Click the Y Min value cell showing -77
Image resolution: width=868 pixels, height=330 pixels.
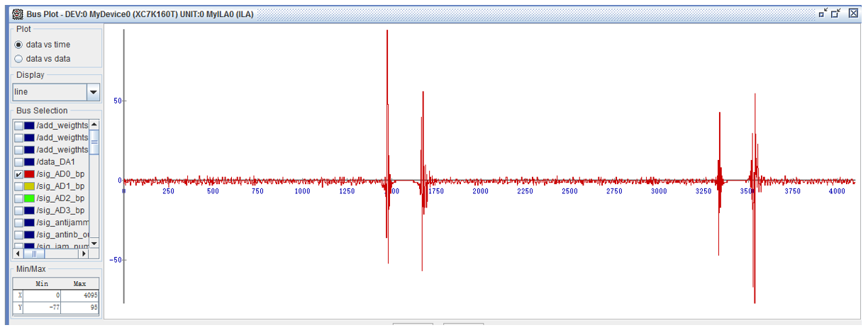click(43, 307)
